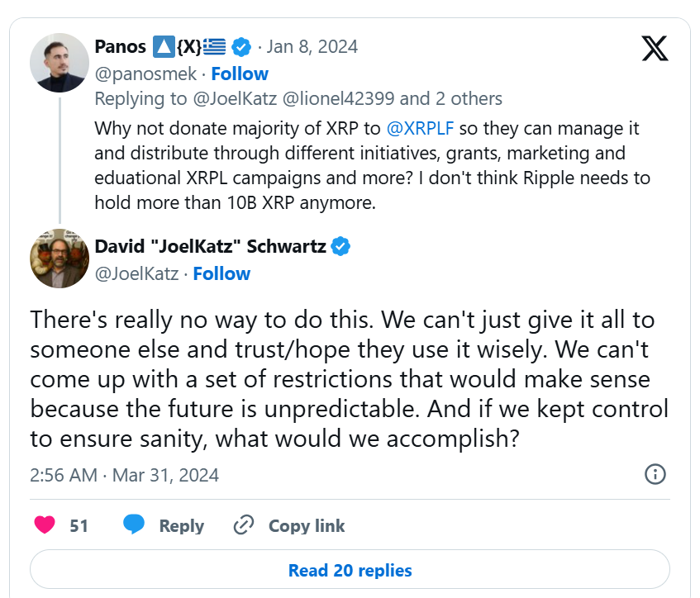Click the 51 likes count
The image size is (700, 598).
[79, 525]
